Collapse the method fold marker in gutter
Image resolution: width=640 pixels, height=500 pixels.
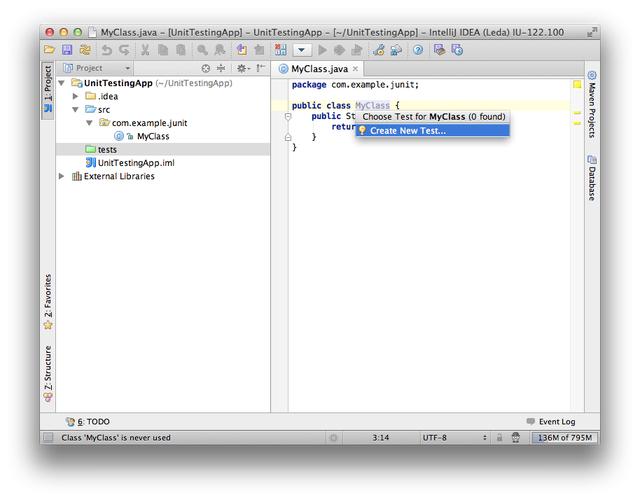coord(288,117)
